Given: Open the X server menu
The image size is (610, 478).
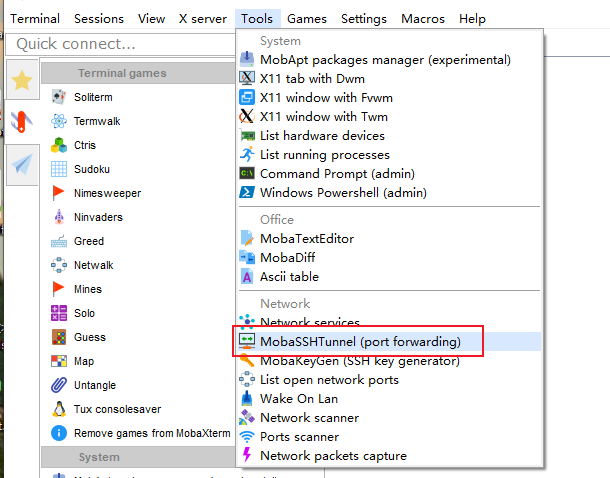Looking at the screenshot, I should pyautogui.click(x=203, y=19).
